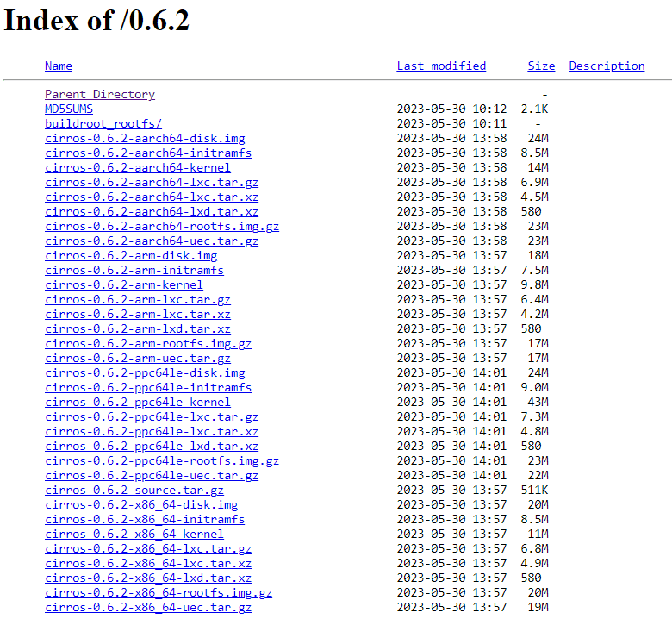Download cirros-0.6.2-aarch64-lxc.tar.xz
The width and height of the screenshot is (672, 619).
(152, 197)
